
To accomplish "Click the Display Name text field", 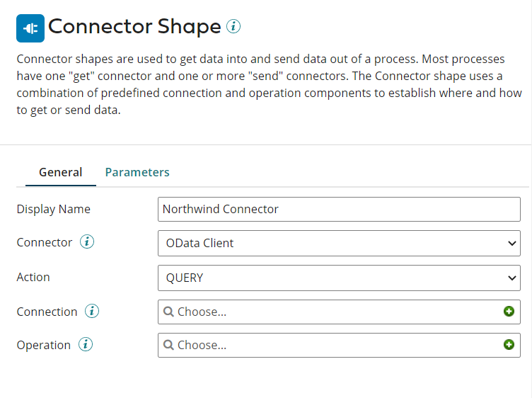I will 339,209.
